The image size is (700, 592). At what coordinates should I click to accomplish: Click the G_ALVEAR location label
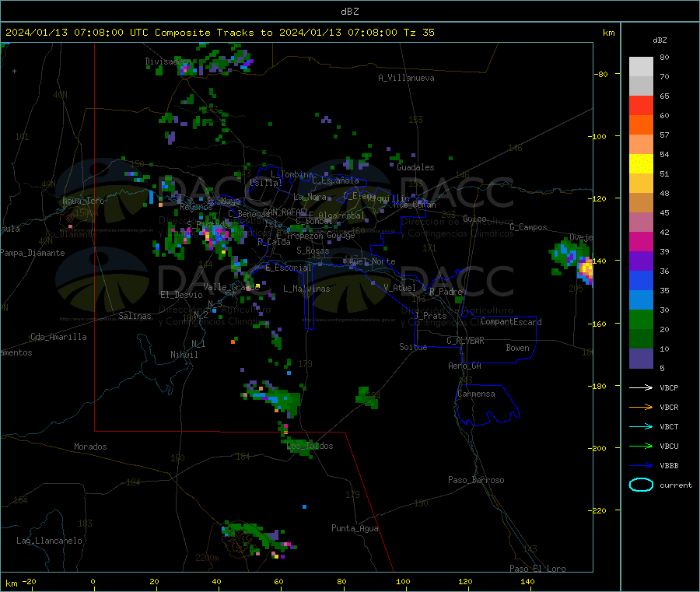coord(465,341)
